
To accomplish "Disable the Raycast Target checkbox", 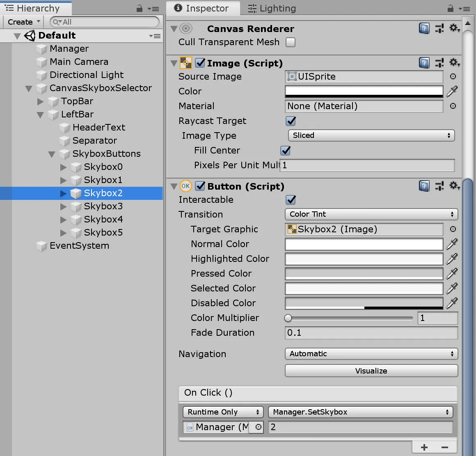I will (291, 121).
